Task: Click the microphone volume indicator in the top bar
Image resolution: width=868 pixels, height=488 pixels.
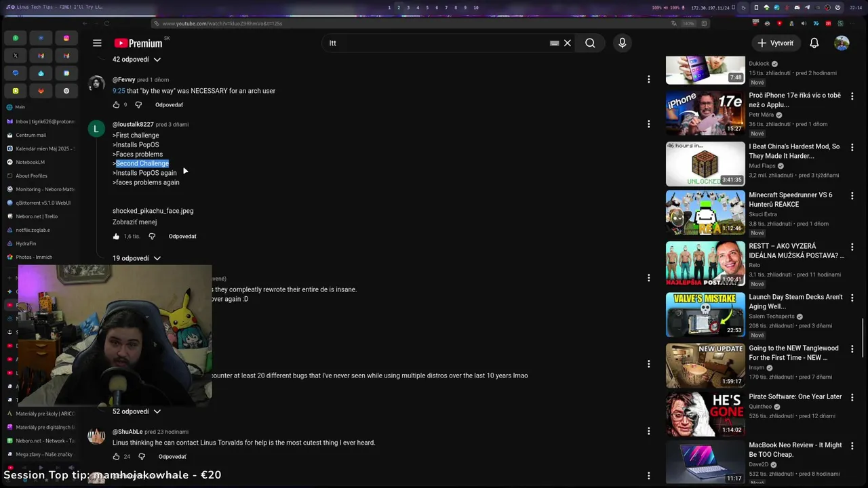Action: pos(677,7)
